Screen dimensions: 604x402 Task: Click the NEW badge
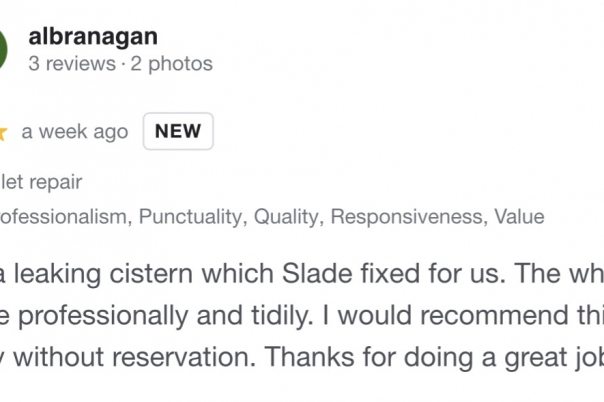178,131
